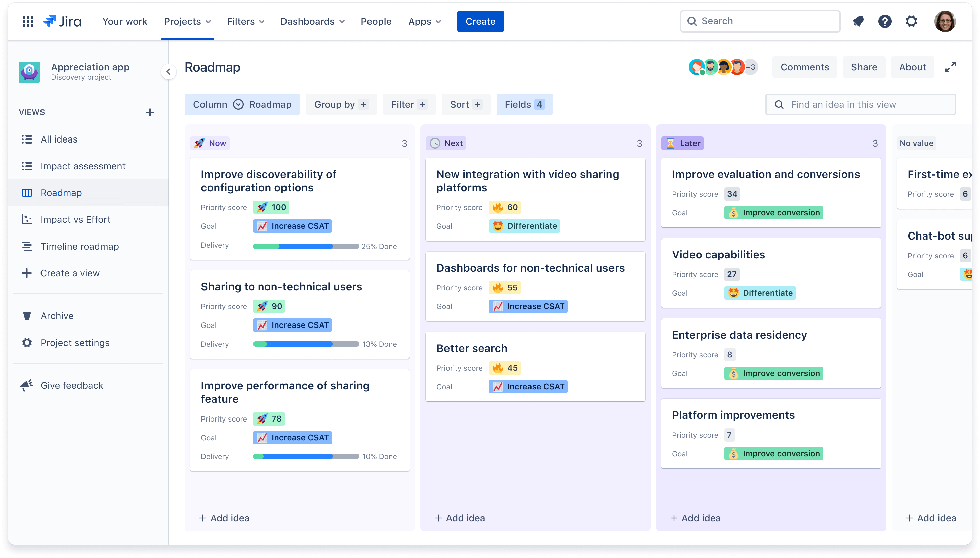Screen dimensions: 980x558
Task: Click the notifications bell icon
Action: coord(858,21)
